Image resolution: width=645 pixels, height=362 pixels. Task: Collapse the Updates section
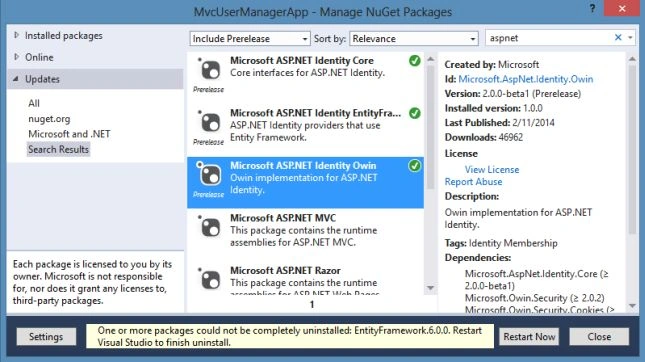coord(16,79)
